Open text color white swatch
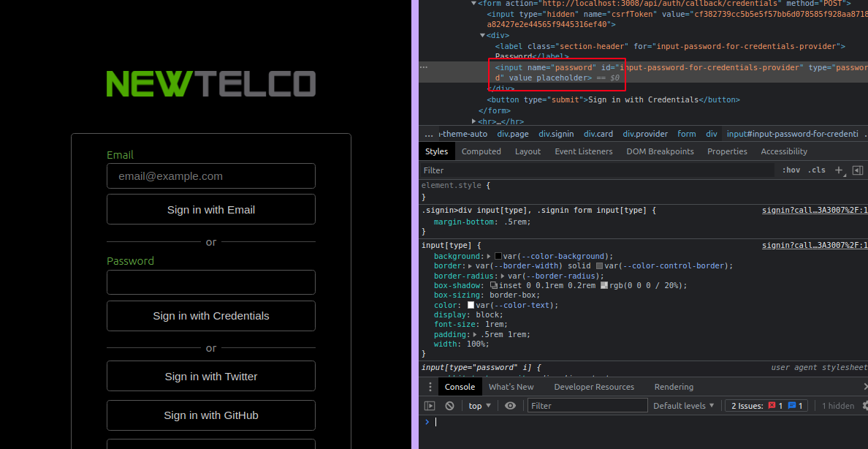This screenshot has width=868, height=449. (471, 306)
